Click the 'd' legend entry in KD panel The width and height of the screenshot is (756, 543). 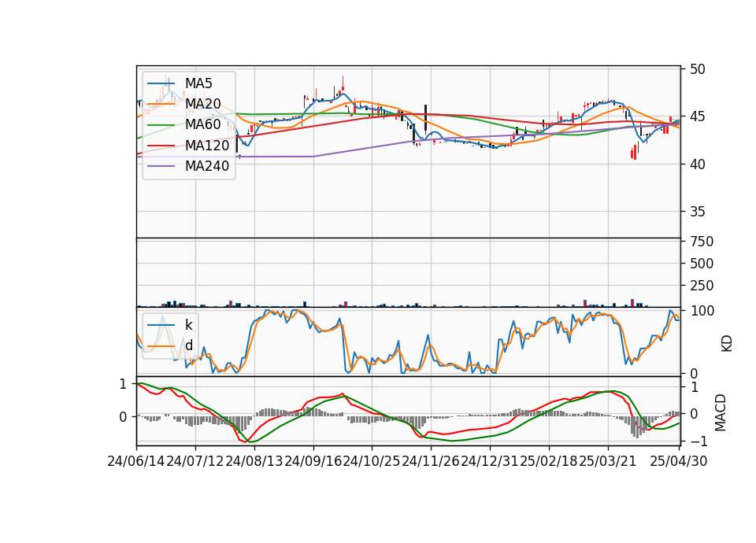(188, 345)
